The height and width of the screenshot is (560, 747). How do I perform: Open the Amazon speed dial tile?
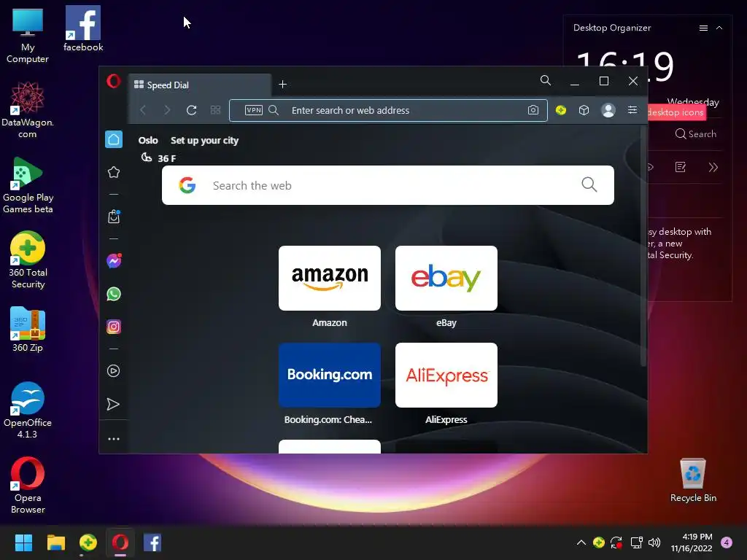pyautogui.click(x=330, y=278)
